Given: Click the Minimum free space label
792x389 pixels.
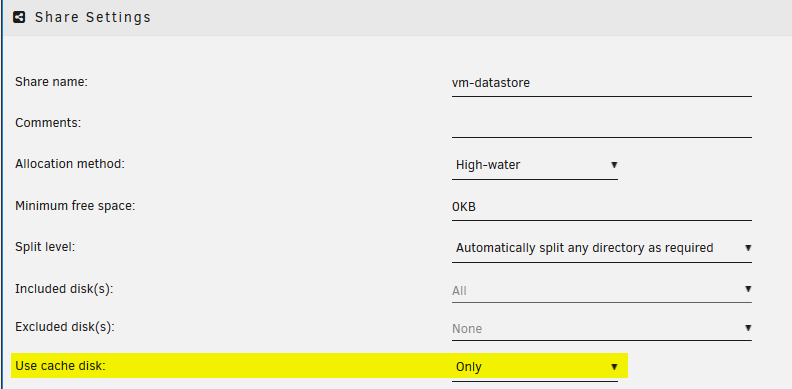Looking at the screenshot, I should pyautogui.click(x=75, y=206).
